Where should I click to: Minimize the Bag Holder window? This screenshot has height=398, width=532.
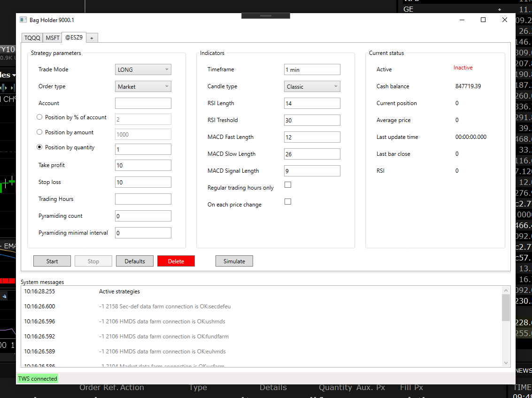tap(462, 20)
